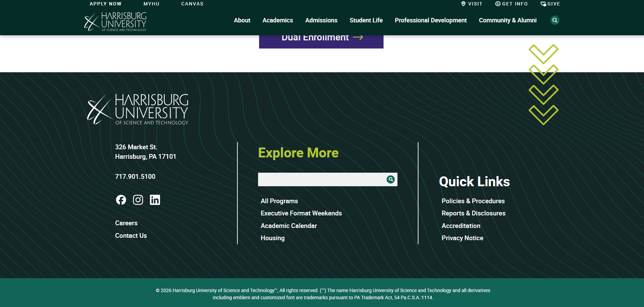Open the Canvas link
Image resolution: width=644 pixels, height=307 pixels.
[x=192, y=4]
